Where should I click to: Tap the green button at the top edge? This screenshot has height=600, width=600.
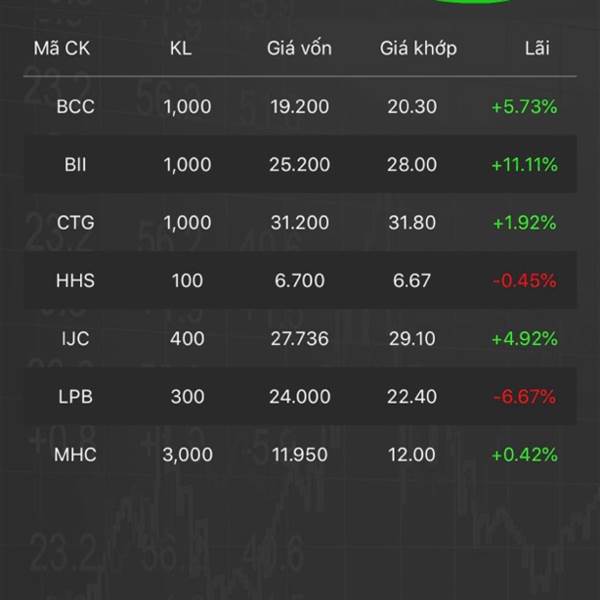pyautogui.click(x=473, y=2)
